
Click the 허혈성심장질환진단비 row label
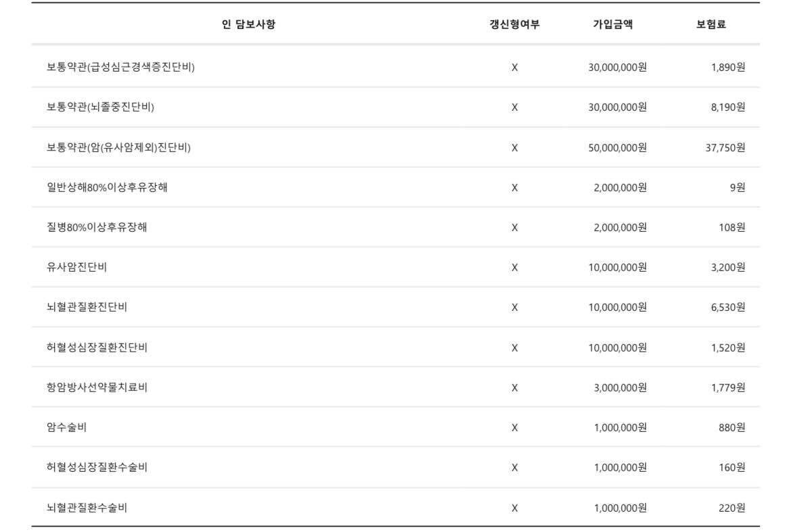(97, 347)
